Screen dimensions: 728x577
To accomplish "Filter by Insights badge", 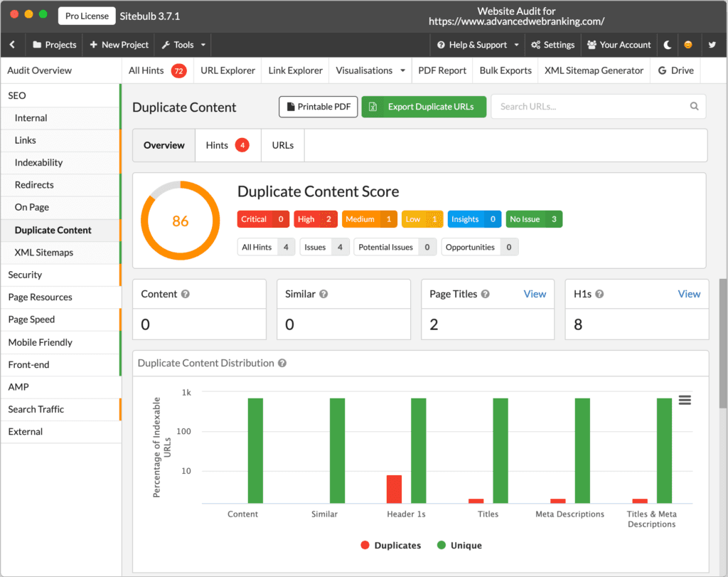I will [x=474, y=219].
